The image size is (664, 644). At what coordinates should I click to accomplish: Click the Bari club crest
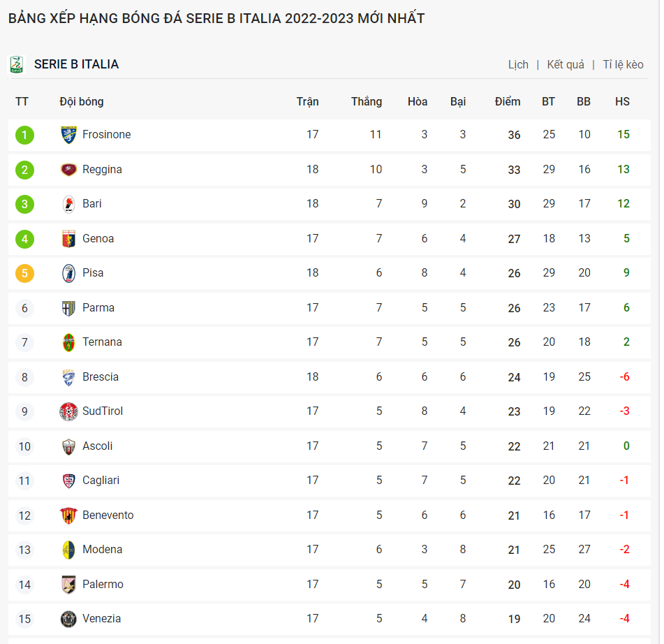68,204
